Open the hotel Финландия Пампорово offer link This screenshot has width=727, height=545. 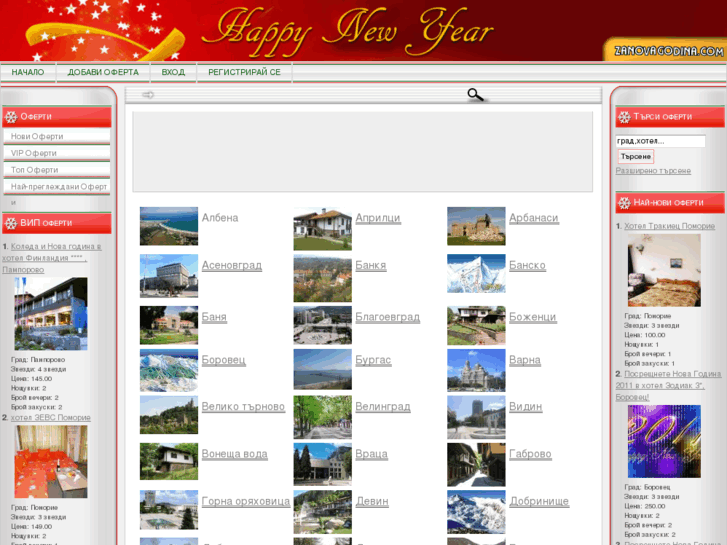[x=51, y=258]
